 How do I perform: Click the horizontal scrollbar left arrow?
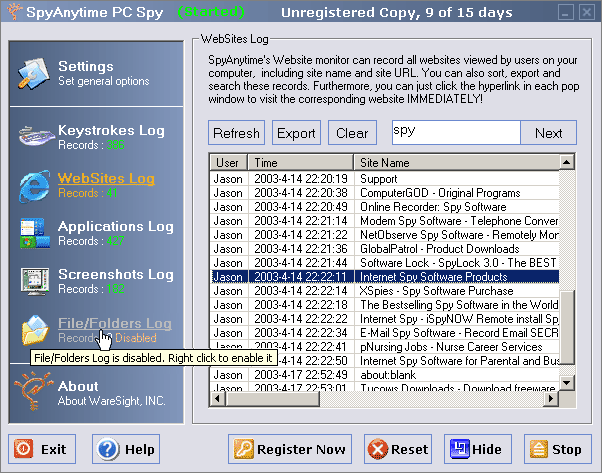(217, 399)
